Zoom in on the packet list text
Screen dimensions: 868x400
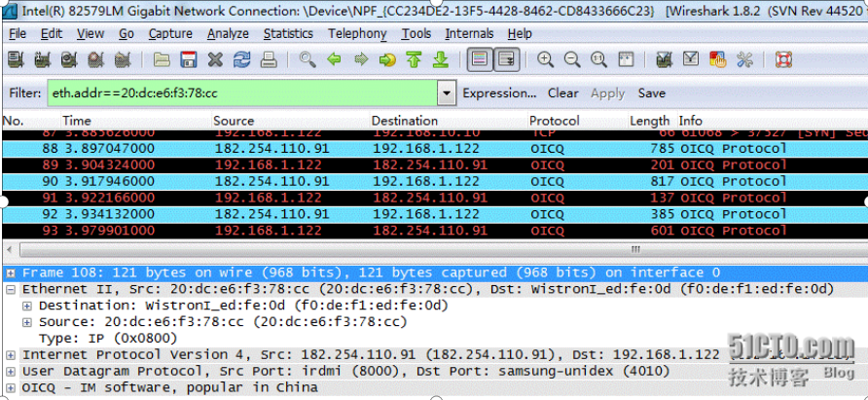click(546, 59)
